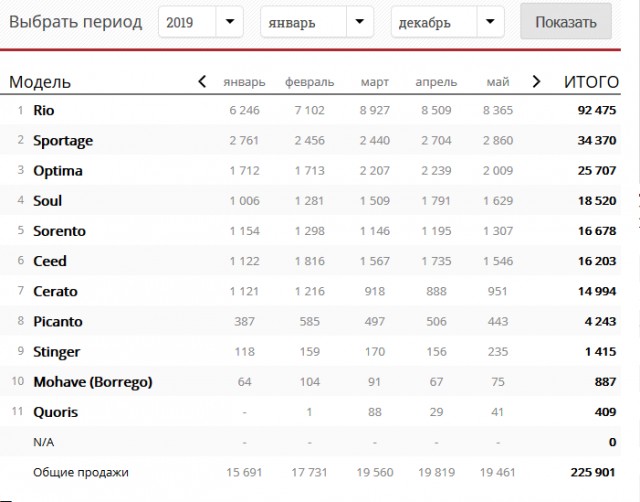640x502 pixels.
Task: Click the Показать button
Action: tap(566, 22)
